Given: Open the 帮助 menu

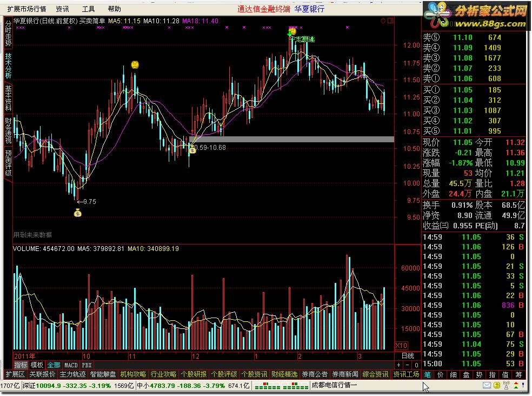Looking at the screenshot, I should (114, 9).
